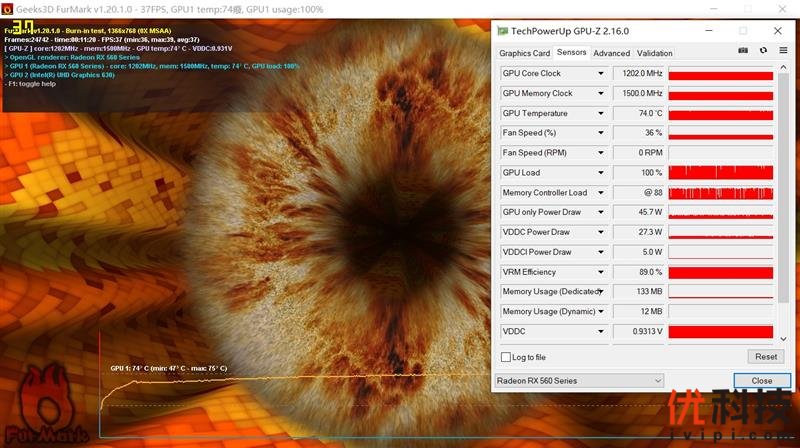Open the GPU only Power Draw dropdown

click(601, 212)
